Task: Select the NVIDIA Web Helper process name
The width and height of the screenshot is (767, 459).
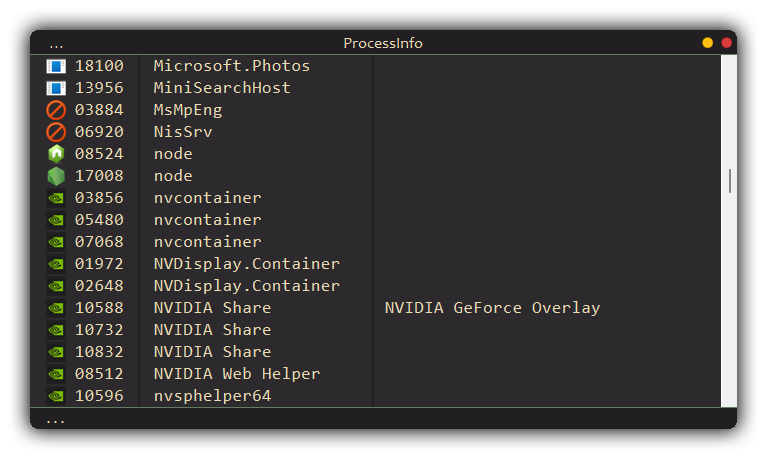Action: 237,375
